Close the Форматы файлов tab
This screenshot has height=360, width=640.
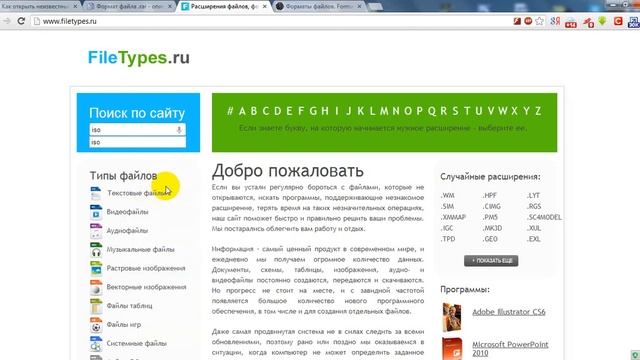[x=360, y=7]
